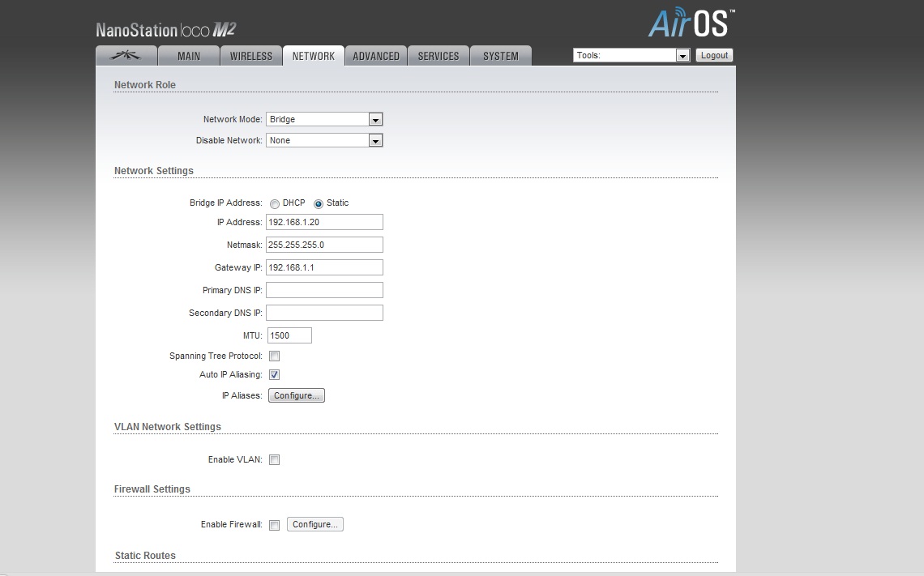924x576 pixels.
Task: Select DHCP for Bridge IP Address
Action: click(x=275, y=204)
